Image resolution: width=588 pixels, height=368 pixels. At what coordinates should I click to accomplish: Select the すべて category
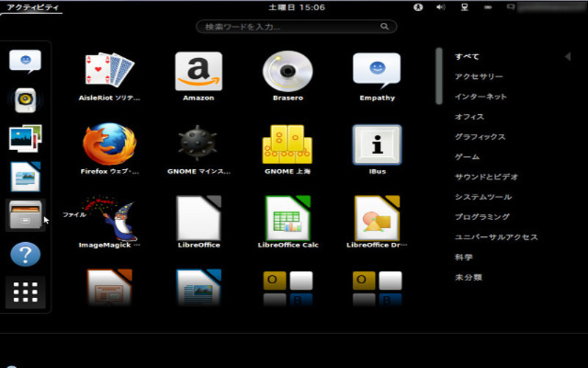(x=467, y=57)
